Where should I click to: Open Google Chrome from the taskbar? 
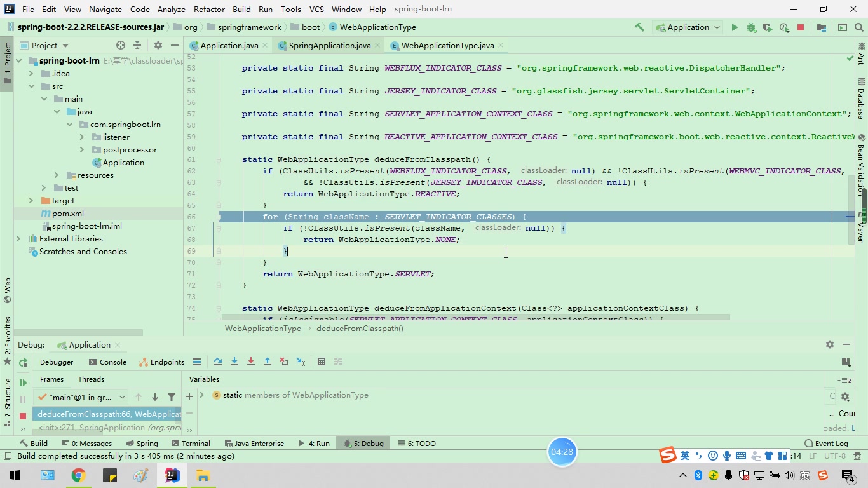coord(78,475)
